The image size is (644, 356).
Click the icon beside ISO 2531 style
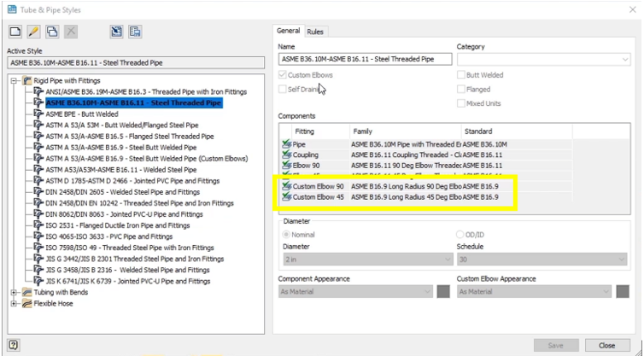(x=38, y=225)
